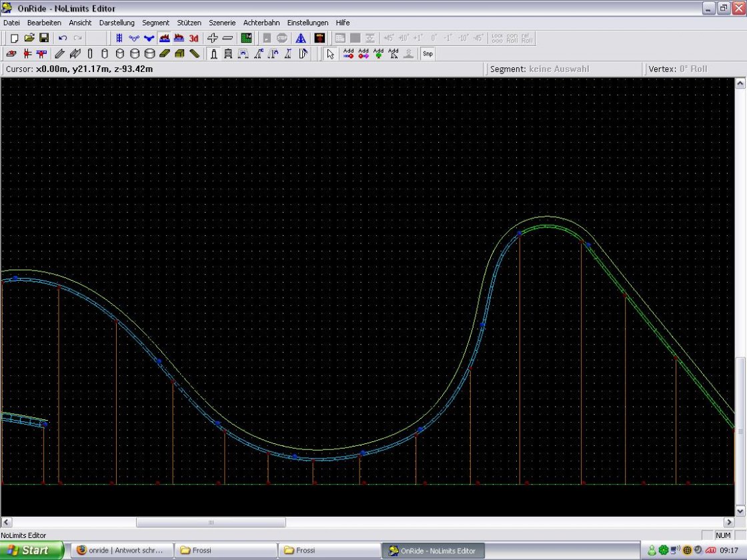Open the Szenerie menu
Viewport: 747px width, 560px height.
[x=223, y=23]
